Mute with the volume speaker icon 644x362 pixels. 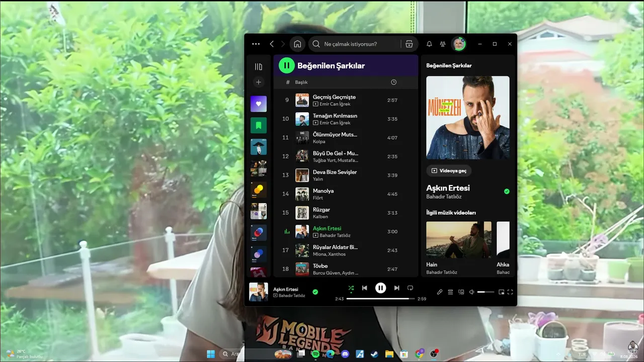[x=472, y=292]
